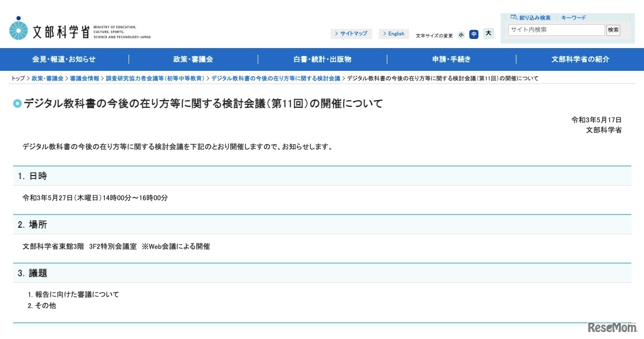Select the 小 small font size option
644x339 pixels.
(x=461, y=34)
